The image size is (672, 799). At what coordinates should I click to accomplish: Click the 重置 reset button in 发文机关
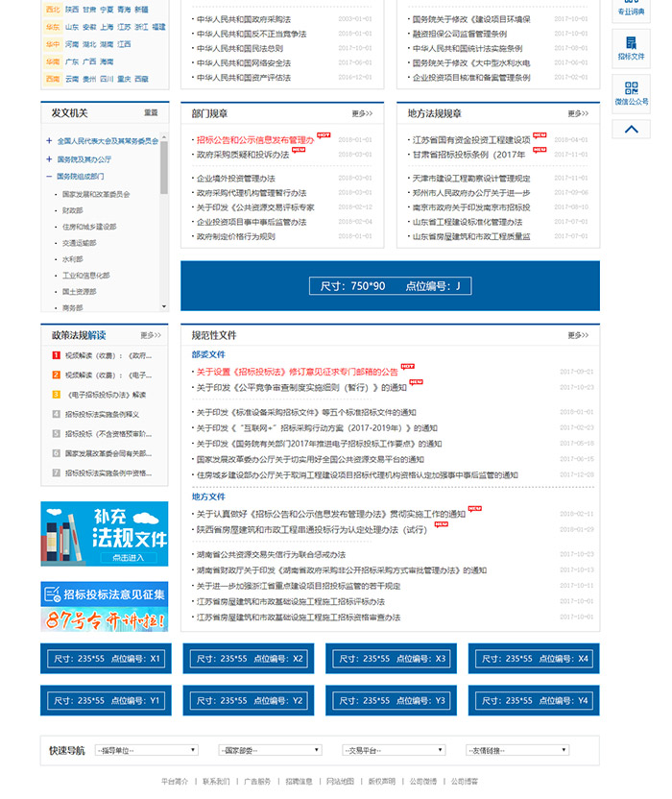click(151, 113)
